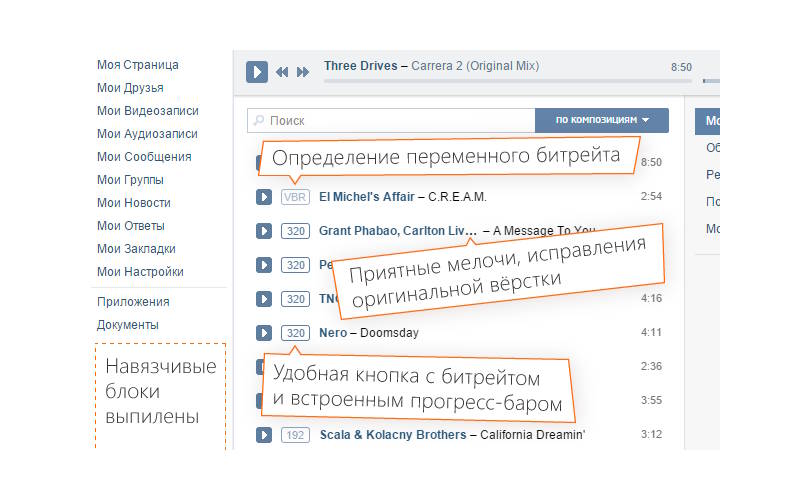Click the 3:12 duration on Scala row

651,435
